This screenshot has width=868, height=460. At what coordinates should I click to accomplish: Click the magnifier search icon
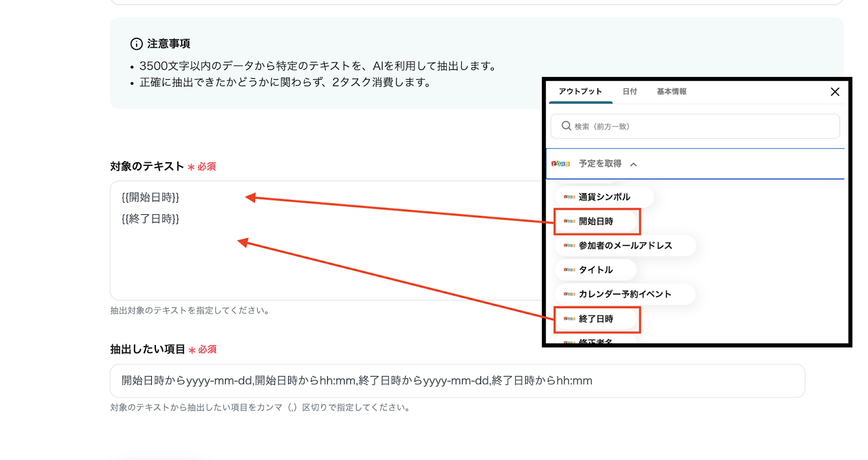tap(566, 126)
